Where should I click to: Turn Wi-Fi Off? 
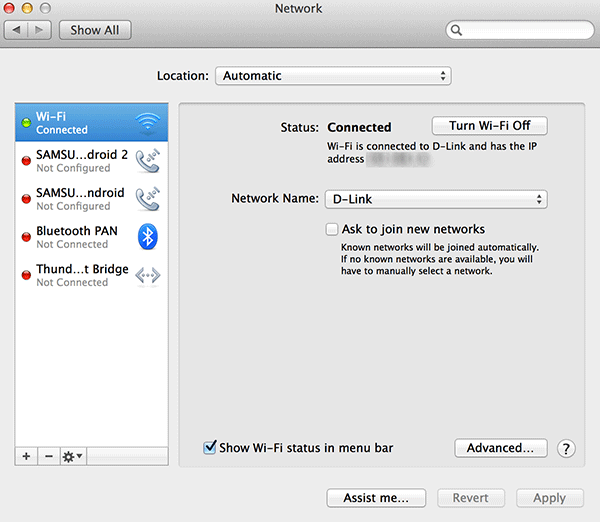coord(489,126)
